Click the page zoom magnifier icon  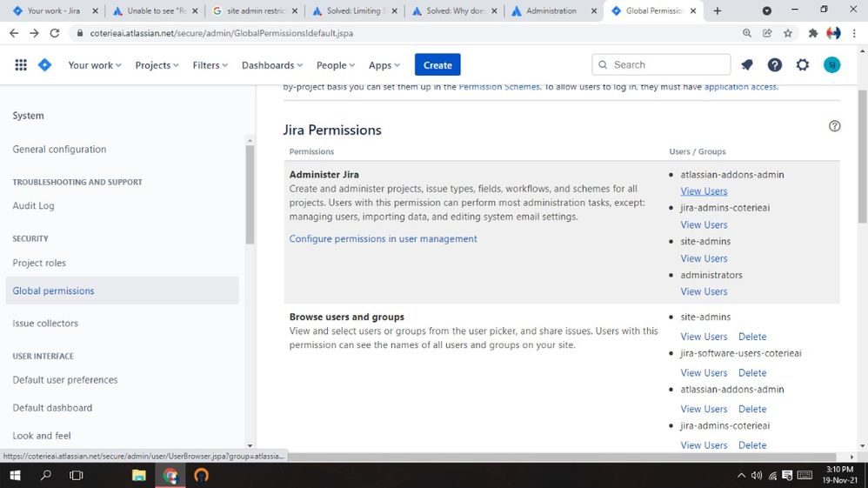(747, 33)
